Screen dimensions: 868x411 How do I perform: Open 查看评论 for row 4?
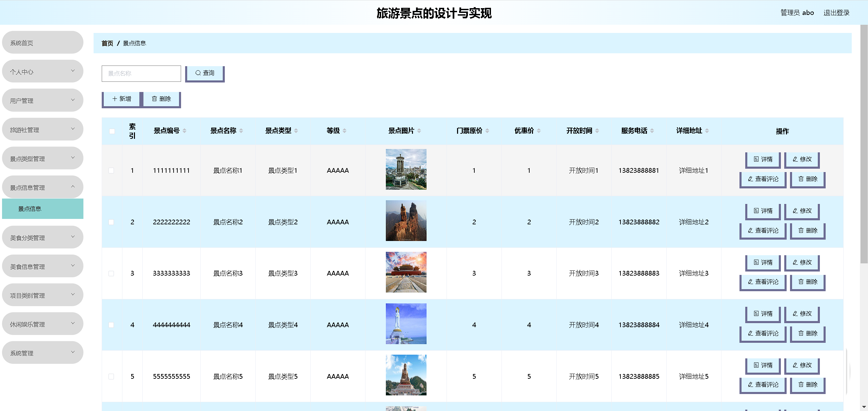(x=763, y=333)
